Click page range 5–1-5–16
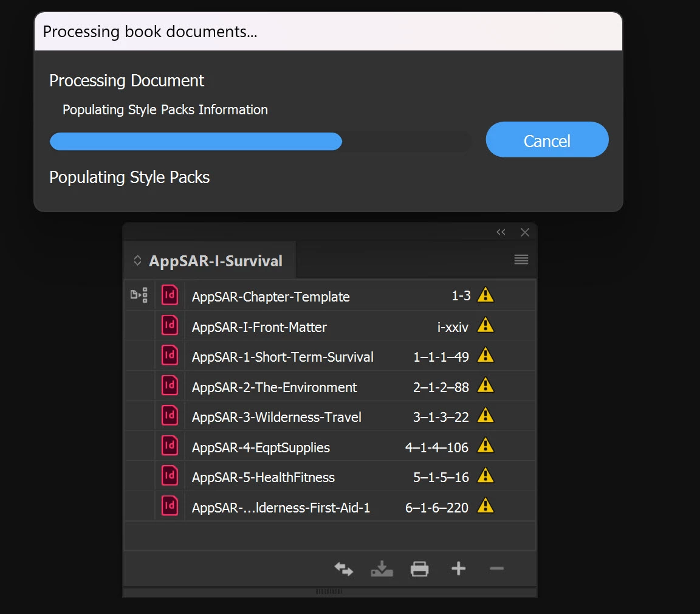The height and width of the screenshot is (614, 700). point(441,477)
